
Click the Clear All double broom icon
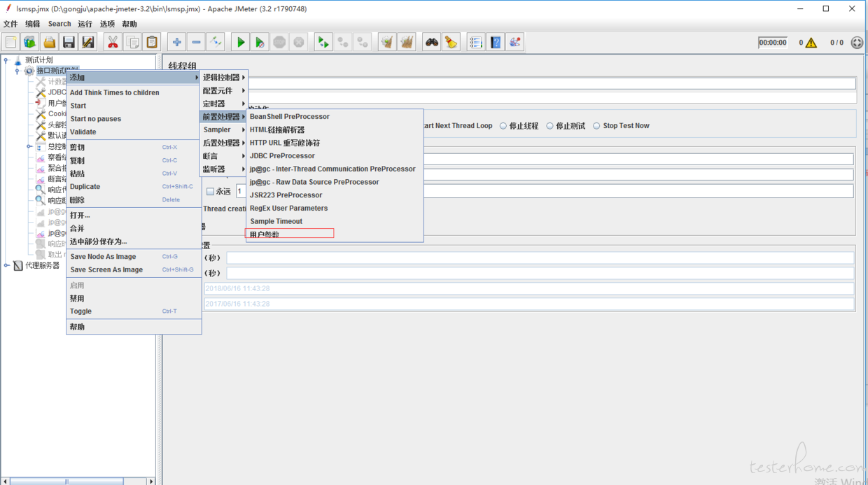[407, 42]
